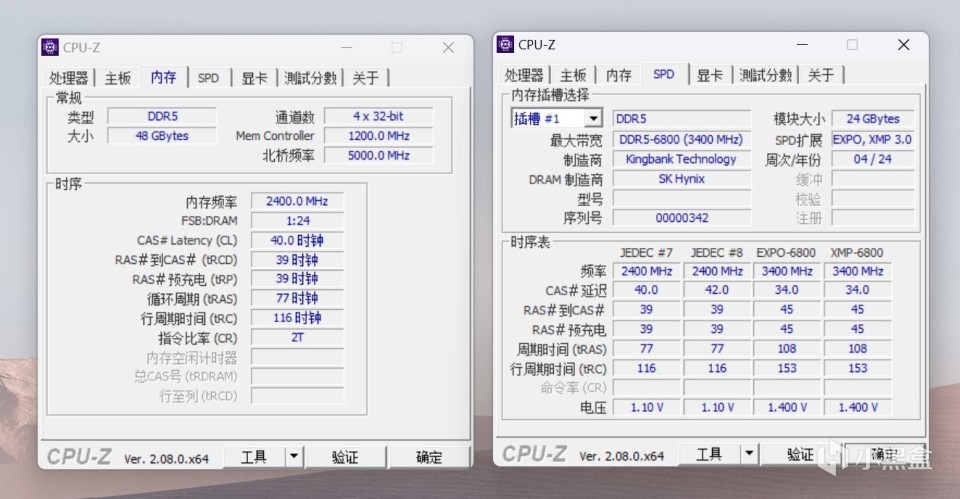Image resolution: width=960 pixels, height=499 pixels.
Task: Open 工具 dropdown arrow in left CPU-Z window
Action: pyautogui.click(x=294, y=457)
